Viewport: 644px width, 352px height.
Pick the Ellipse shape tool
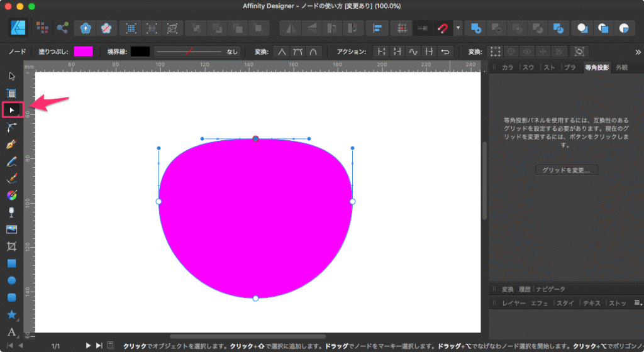pyautogui.click(x=11, y=280)
